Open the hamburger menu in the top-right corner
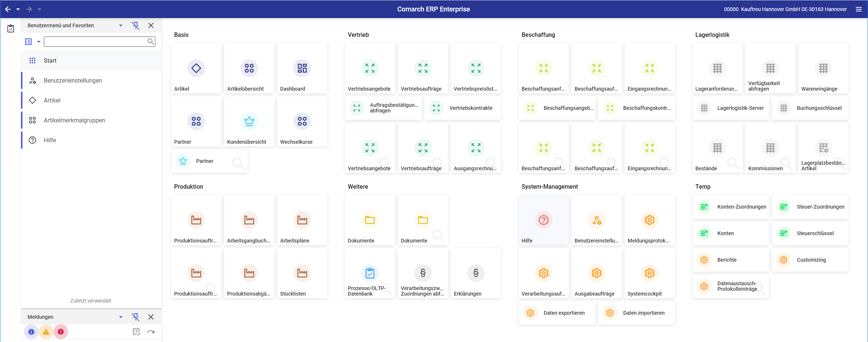 click(859, 9)
